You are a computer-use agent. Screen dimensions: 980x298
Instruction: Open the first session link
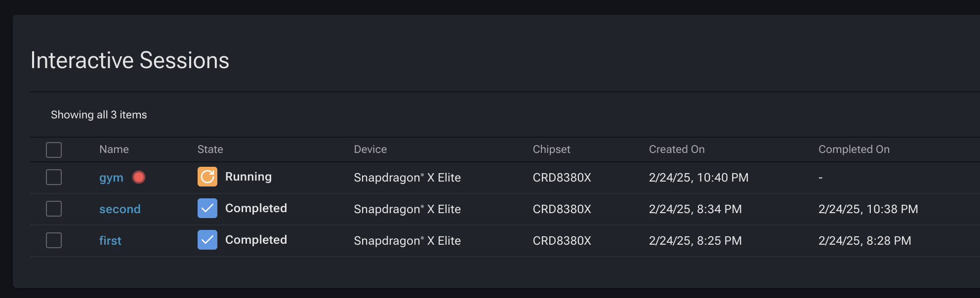[x=110, y=240]
